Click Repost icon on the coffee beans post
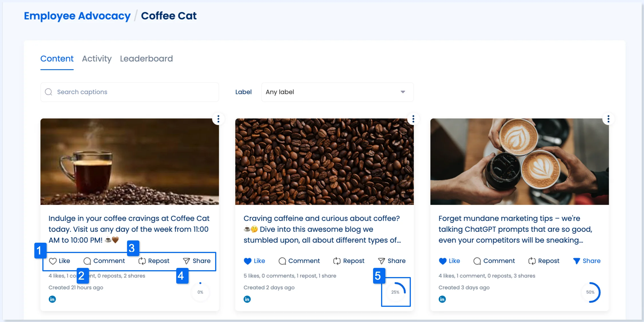This screenshot has height=322, width=644. tap(337, 261)
